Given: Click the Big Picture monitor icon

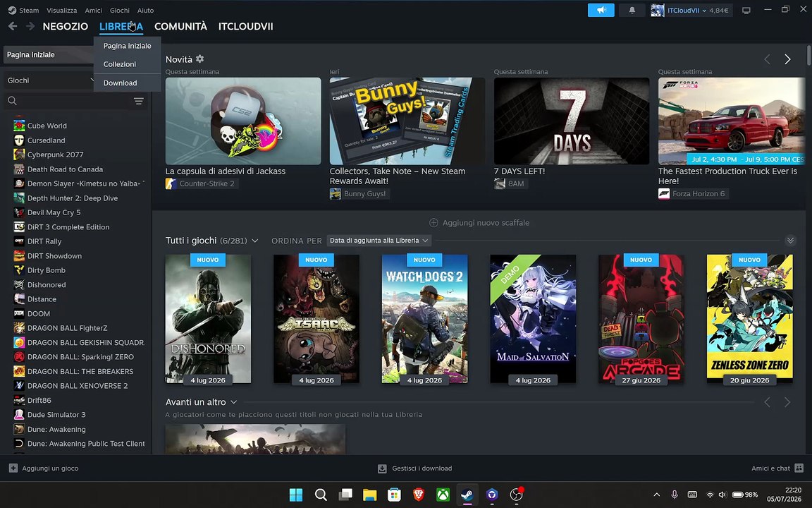Looking at the screenshot, I should (746, 11).
